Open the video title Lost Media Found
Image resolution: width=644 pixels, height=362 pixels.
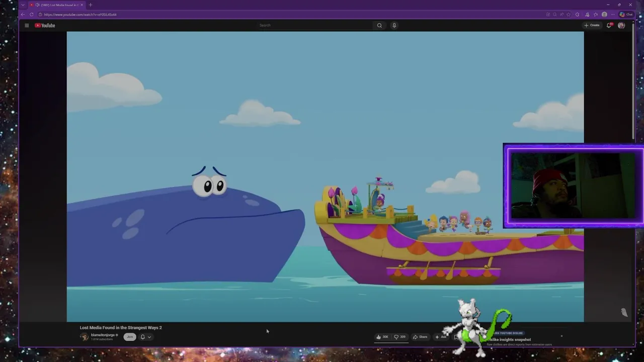121,328
